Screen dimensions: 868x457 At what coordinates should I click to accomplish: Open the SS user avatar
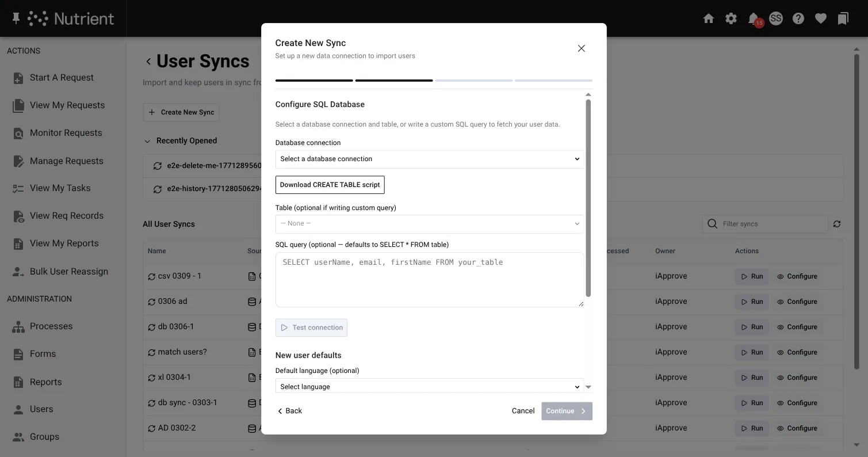coord(776,18)
